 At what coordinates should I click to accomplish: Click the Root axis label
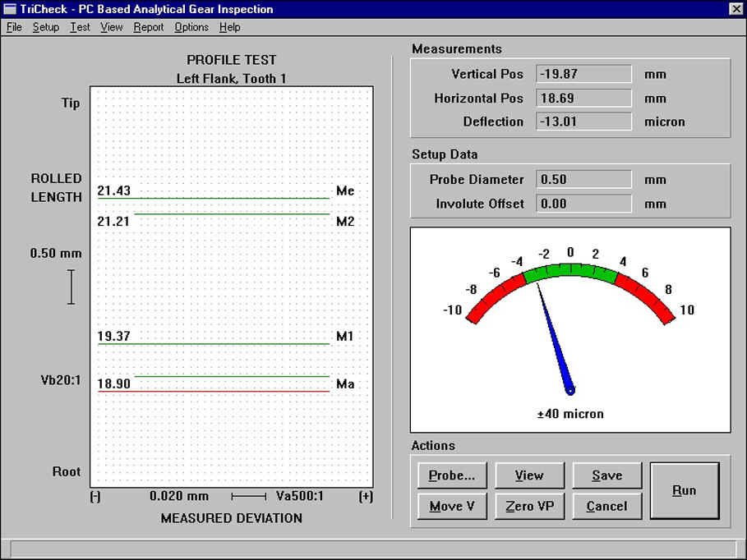(x=67, y=471)
